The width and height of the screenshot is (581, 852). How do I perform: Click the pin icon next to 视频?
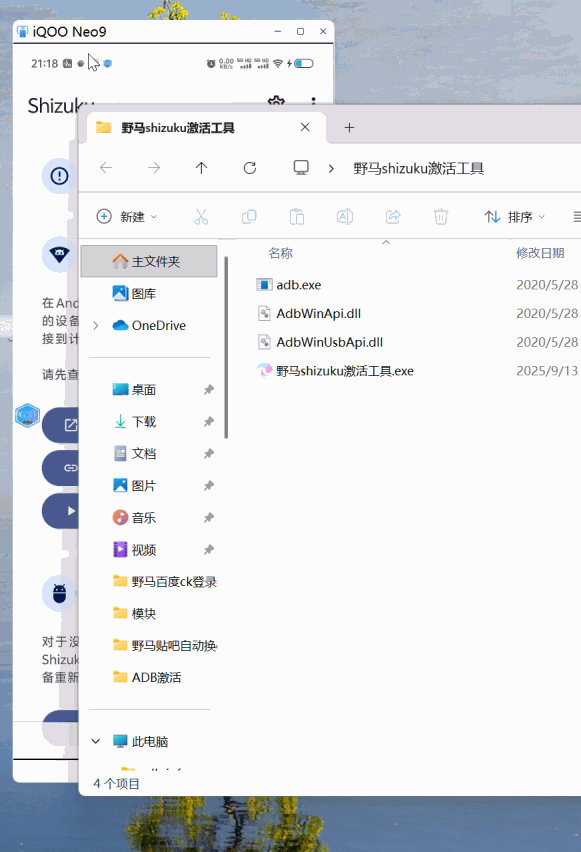tap(209, 550)
